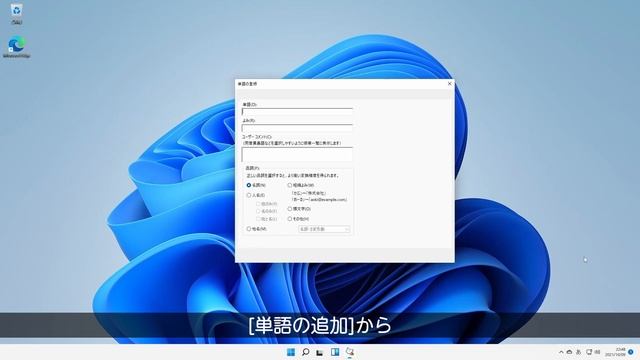Open taskbar Search magnifier
The image size is (640, 360).
[305, 352]
